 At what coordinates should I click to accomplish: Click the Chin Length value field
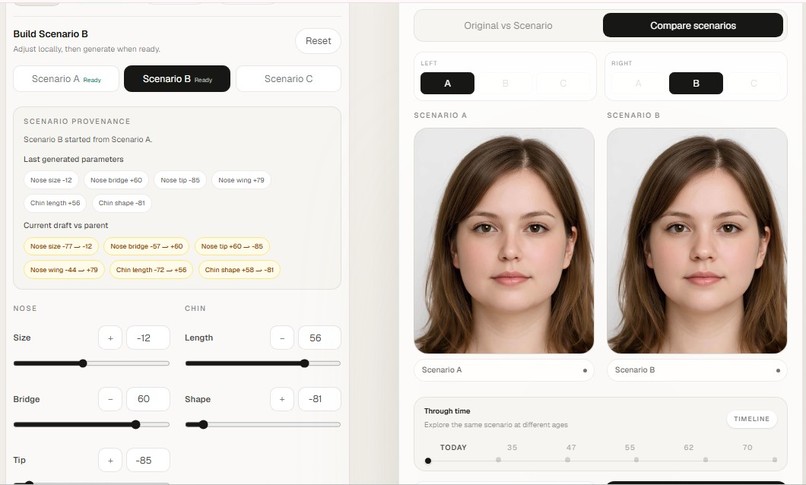click(x=319, y=338)
